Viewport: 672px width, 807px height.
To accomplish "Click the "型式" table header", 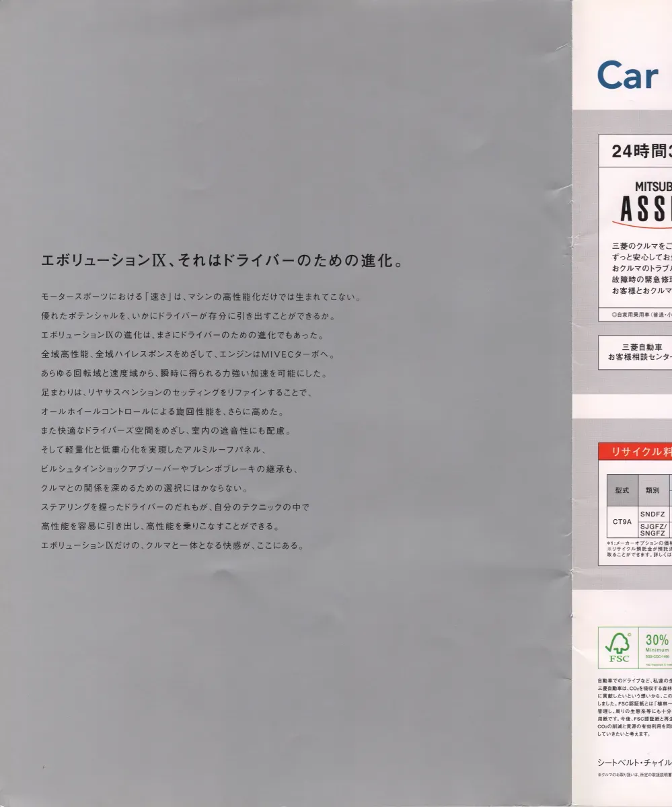I will [x=622, y=490].
